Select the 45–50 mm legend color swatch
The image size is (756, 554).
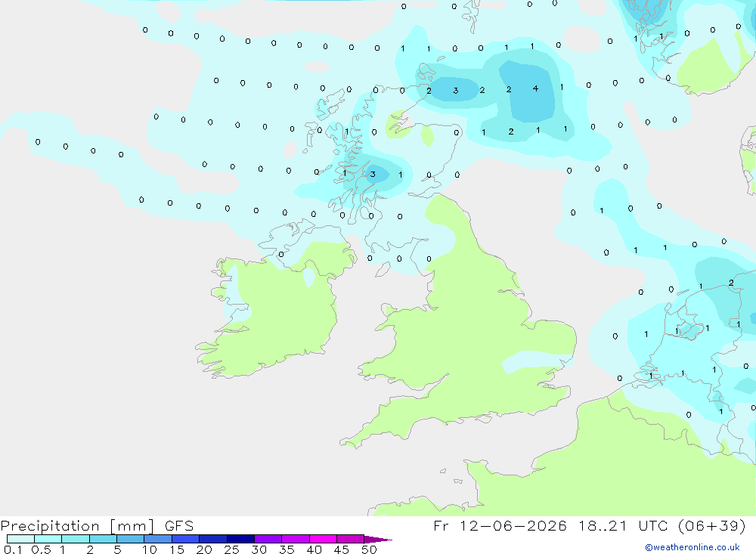(x=350, y=539)
